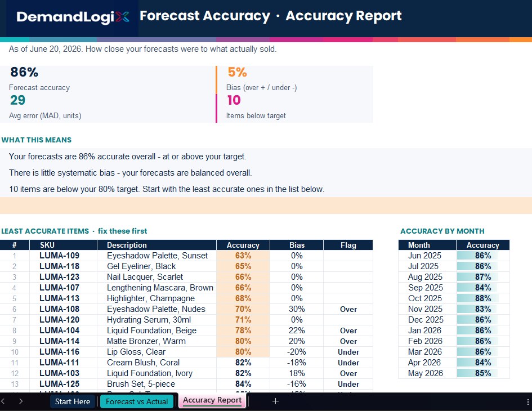The width and height of the screenshot is (532, 411).
Task: Select Nail Lacquer, Scarlet description
Action: (x=157, y=277)
